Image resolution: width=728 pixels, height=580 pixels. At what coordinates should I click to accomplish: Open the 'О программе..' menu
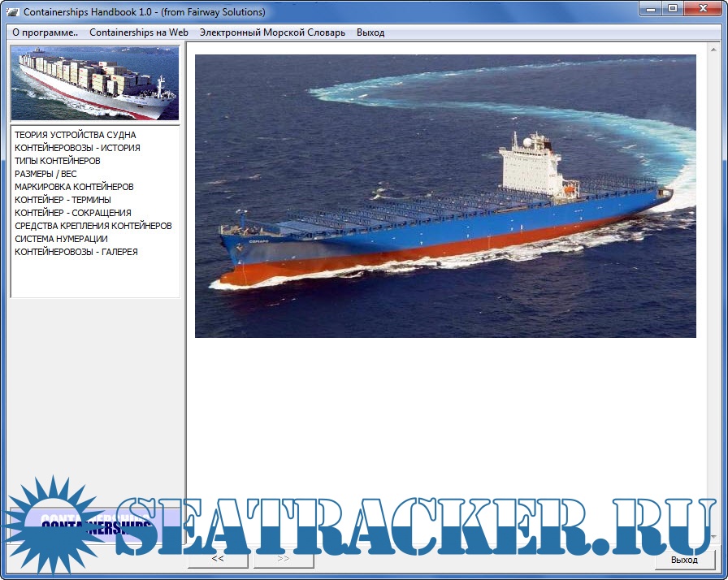(x=45, y=32)
